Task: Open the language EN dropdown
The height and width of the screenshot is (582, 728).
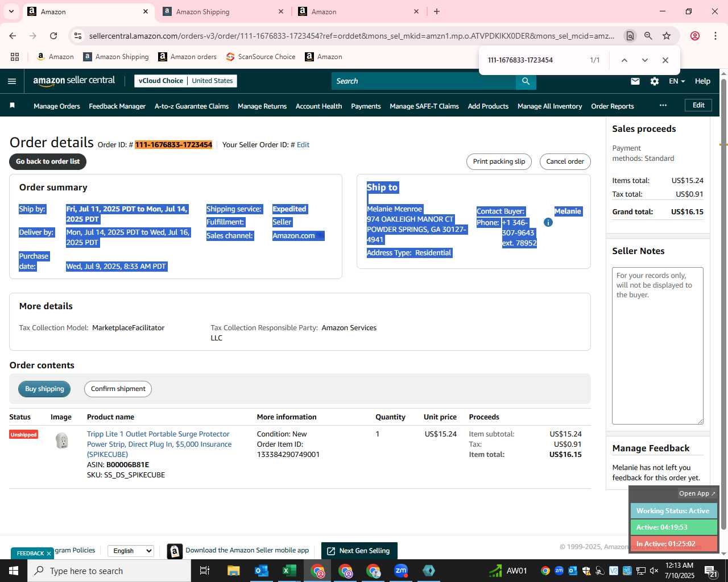Action: [677, 81]
